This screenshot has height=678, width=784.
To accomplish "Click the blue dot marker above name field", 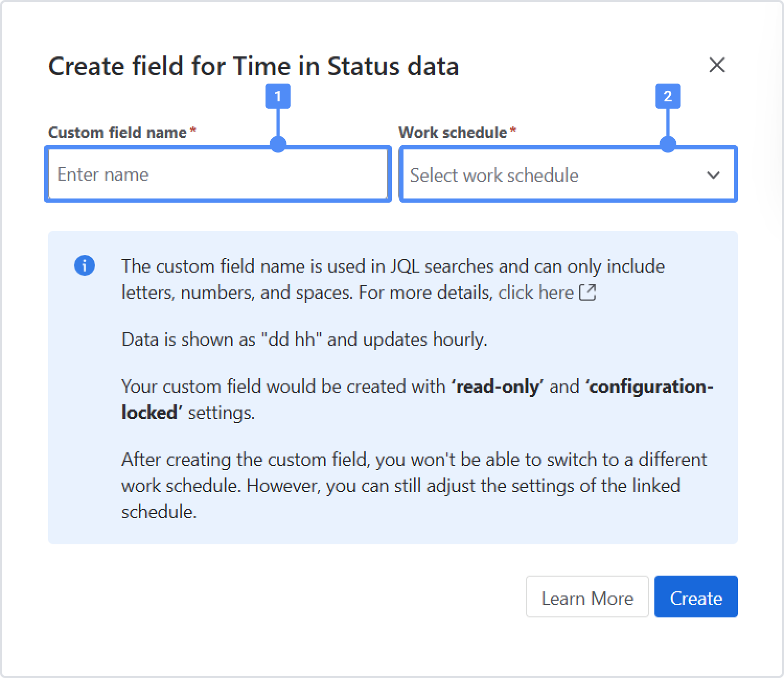I will pyautogui.click(x=278, y=144).
